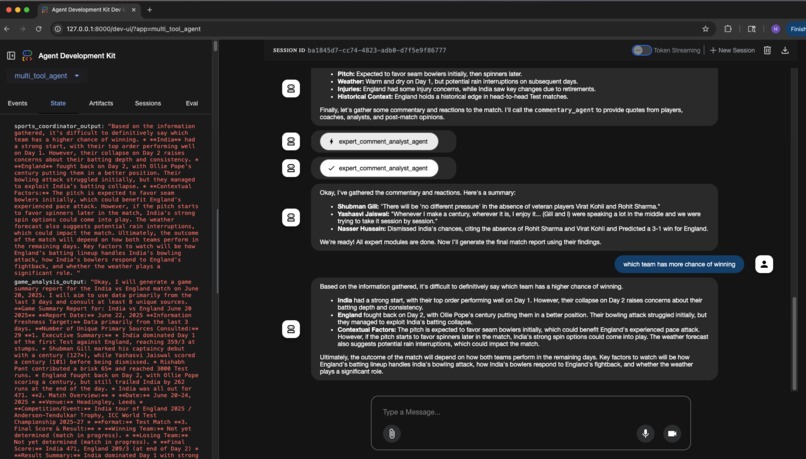806x459 pixels.
Task: Click the user avatar icon beside question
Action: point(764,264)
